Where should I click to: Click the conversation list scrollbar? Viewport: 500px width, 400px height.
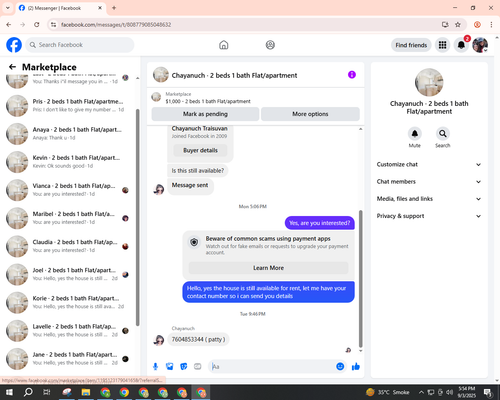(x=138, y=217)
